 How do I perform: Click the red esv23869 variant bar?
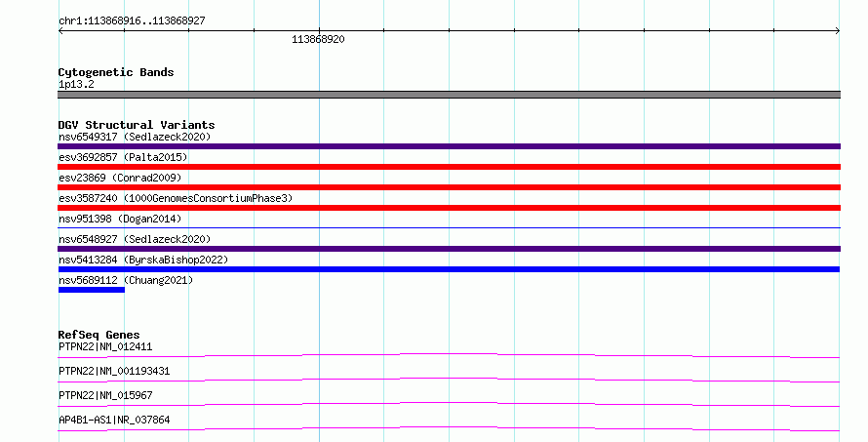point(449,187)
